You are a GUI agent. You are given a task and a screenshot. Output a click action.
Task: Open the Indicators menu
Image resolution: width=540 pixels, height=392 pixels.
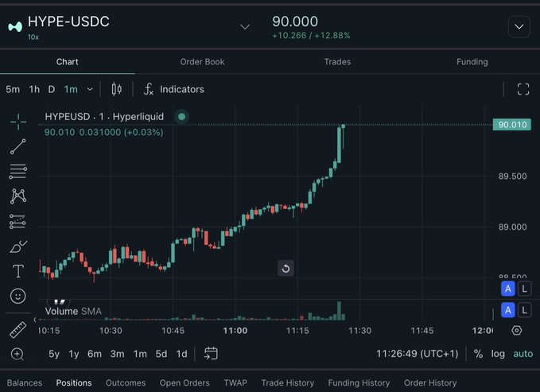174,89
